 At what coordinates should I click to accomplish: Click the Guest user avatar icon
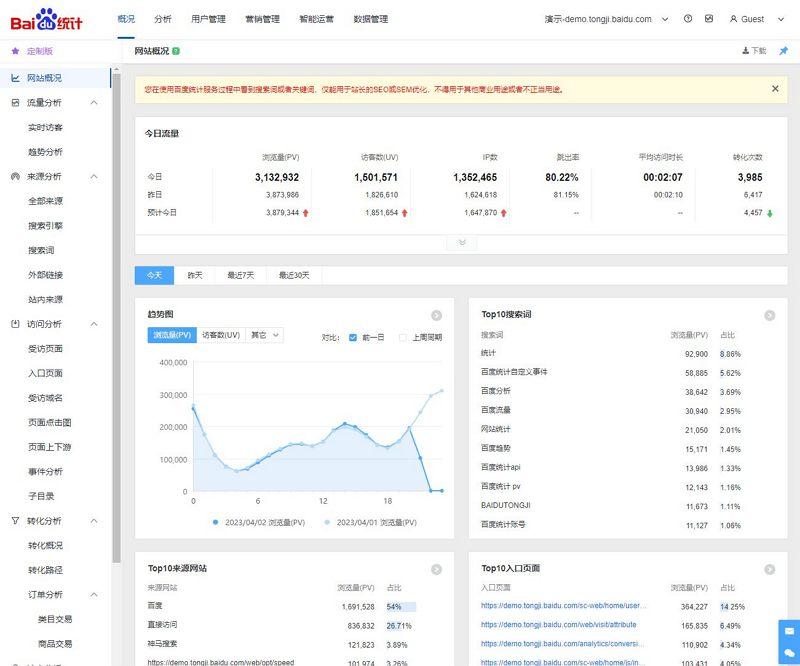pos(734,19)
